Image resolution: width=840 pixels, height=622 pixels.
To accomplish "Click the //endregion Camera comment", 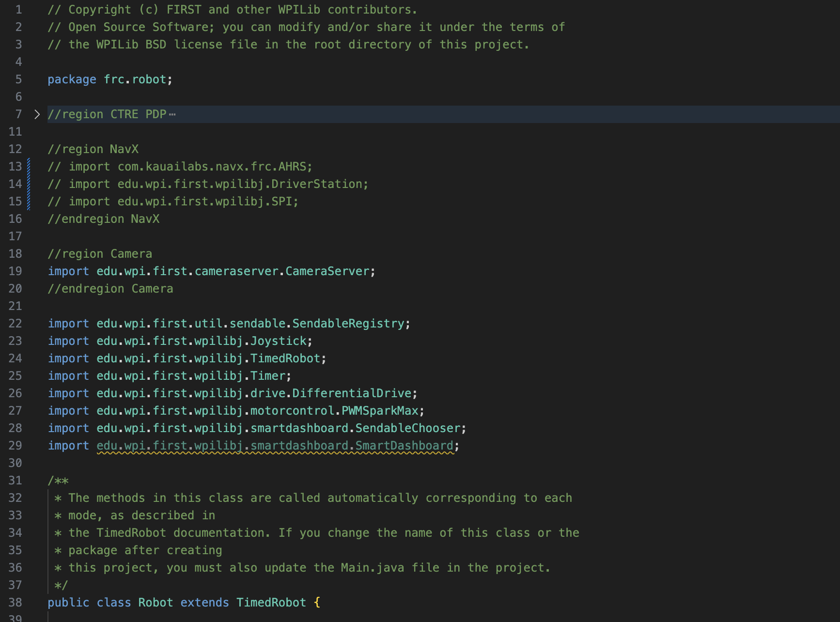I will pyautogui.click(x=110, y=288).
